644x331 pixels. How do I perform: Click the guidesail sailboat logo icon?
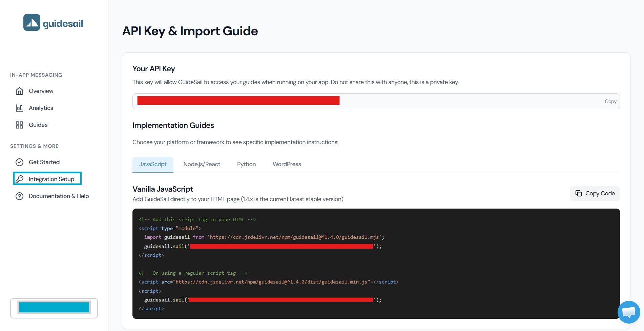32,22
